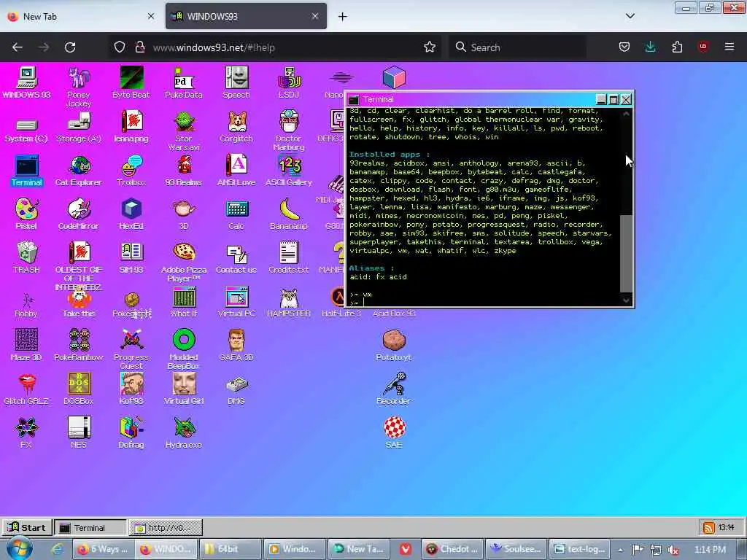747x560 pixels.
Task: Open the Firefox application menu
Action: [x=729, y=47]
